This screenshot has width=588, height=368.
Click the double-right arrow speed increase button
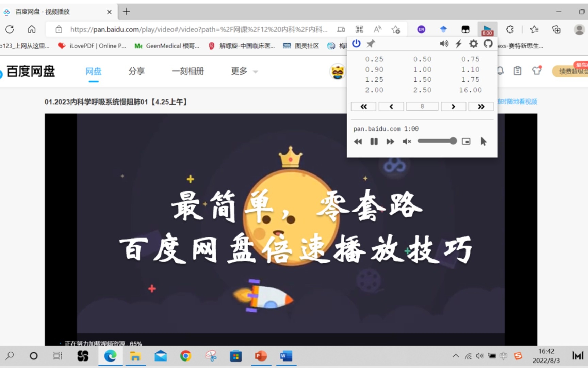pos(481,107)
